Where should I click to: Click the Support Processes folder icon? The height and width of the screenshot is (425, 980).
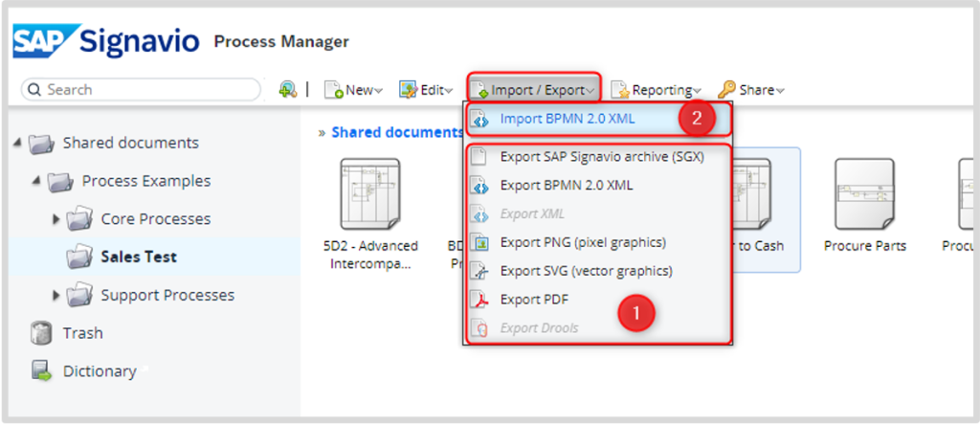[x=80, y=295]
